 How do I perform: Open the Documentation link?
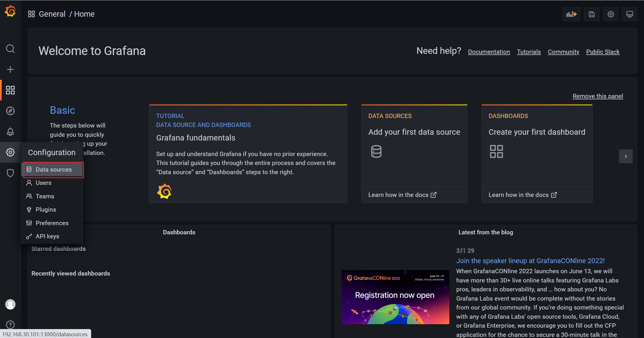pos(489,52)
